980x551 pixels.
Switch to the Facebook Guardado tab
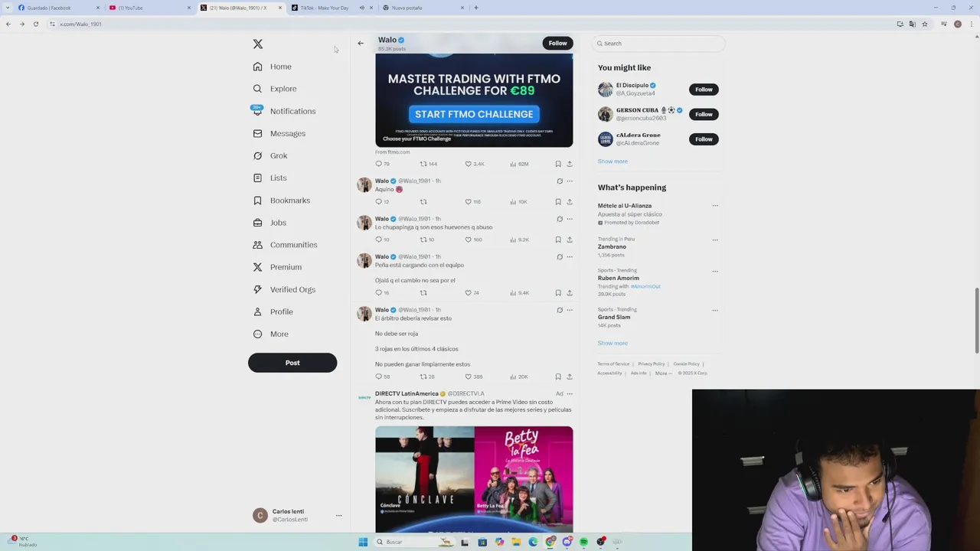(x=58, y=8)
